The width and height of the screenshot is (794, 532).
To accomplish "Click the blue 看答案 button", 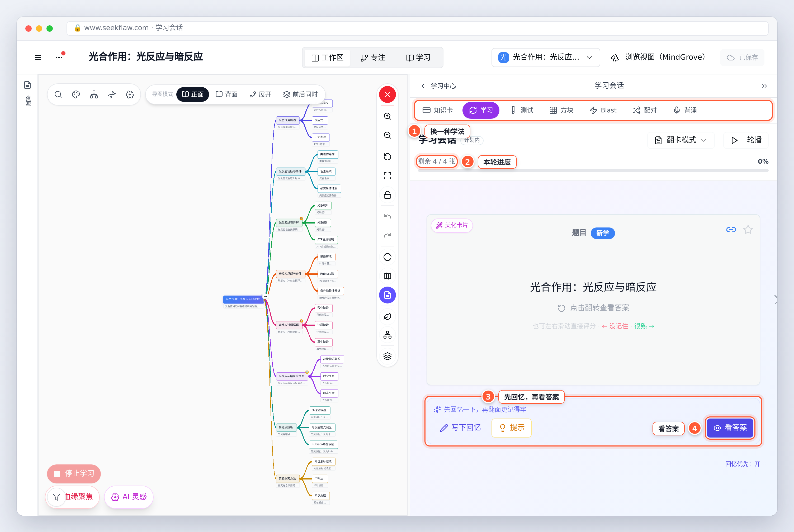I will (730, 428).
